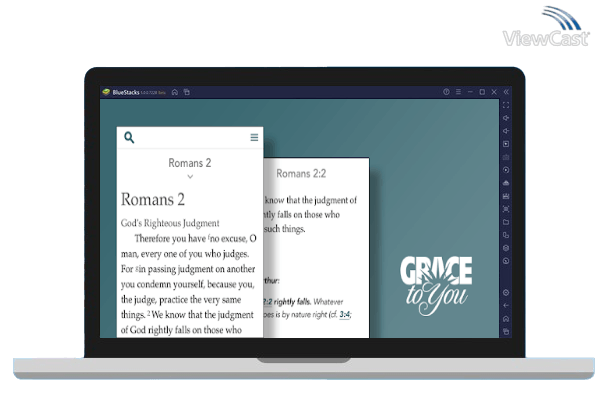Open BlueStacks help question-mark icon
Viewport: 602px width, 414px height.
point(446,92)
